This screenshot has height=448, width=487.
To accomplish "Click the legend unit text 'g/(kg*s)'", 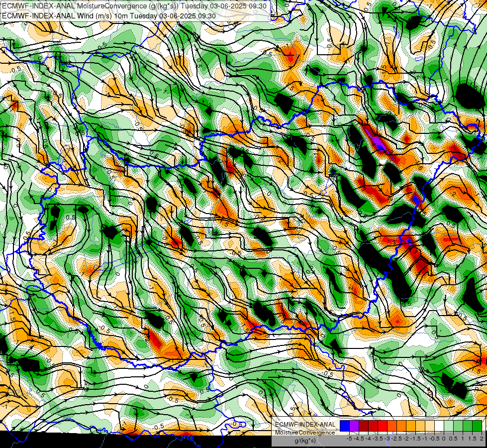I will (x=305, y=441).
